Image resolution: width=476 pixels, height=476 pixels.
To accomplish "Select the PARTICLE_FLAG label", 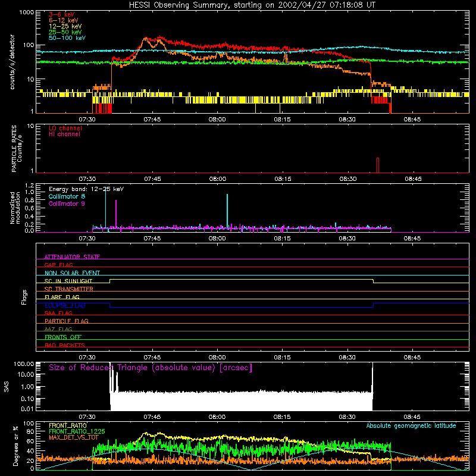I will (67, 321).
